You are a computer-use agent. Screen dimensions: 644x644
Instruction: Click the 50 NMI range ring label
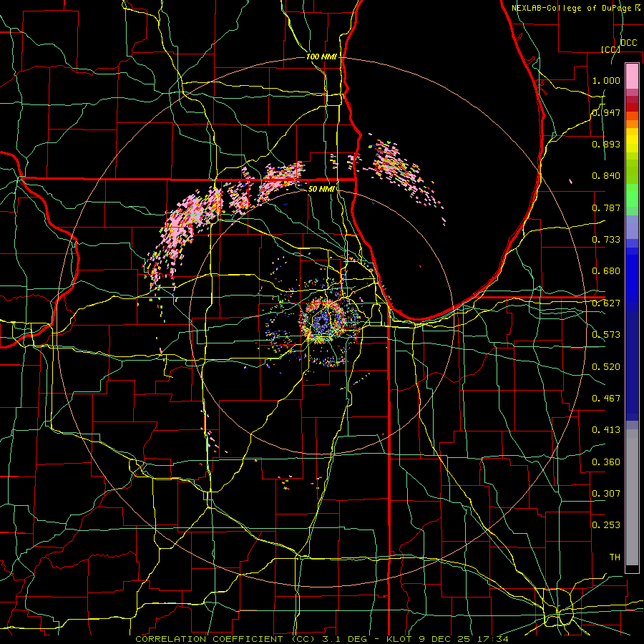321,189
